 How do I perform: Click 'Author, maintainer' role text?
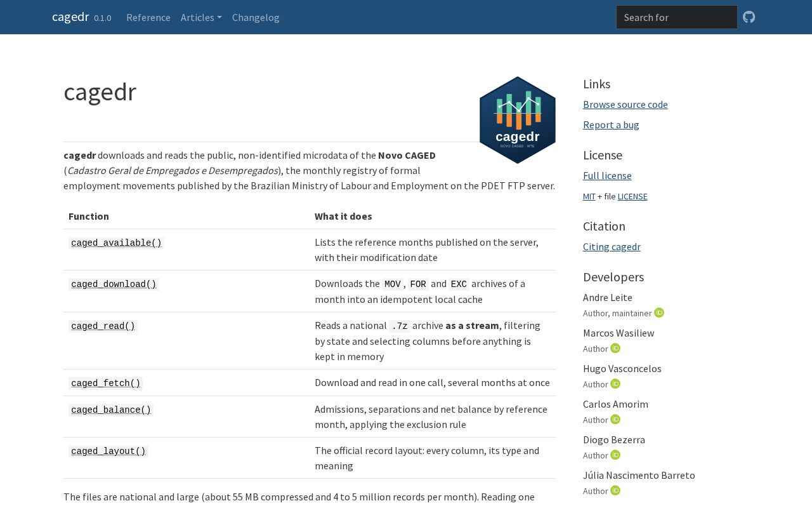click(x=617, y=313)
